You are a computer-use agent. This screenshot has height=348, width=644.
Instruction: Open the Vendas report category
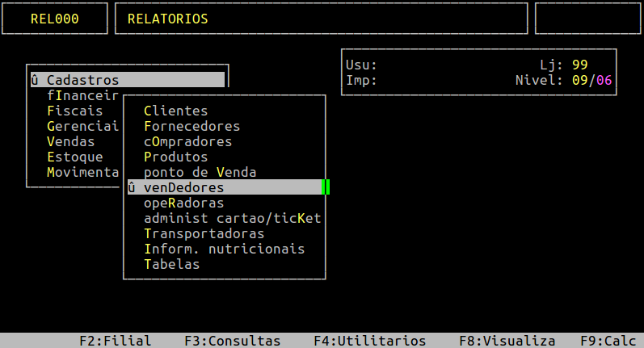70,141
